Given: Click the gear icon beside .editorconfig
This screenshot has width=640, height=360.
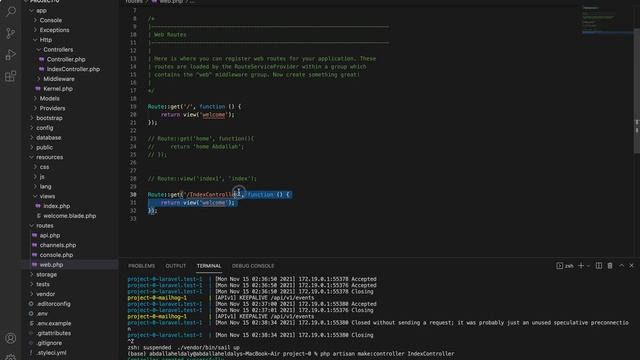Looking at the screenshot, I should pos(31,304).
